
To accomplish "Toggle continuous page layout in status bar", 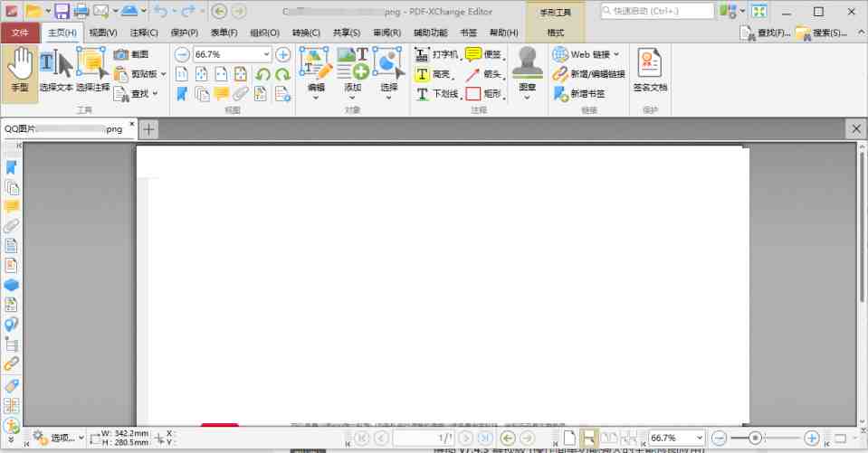I will point(588,439).
